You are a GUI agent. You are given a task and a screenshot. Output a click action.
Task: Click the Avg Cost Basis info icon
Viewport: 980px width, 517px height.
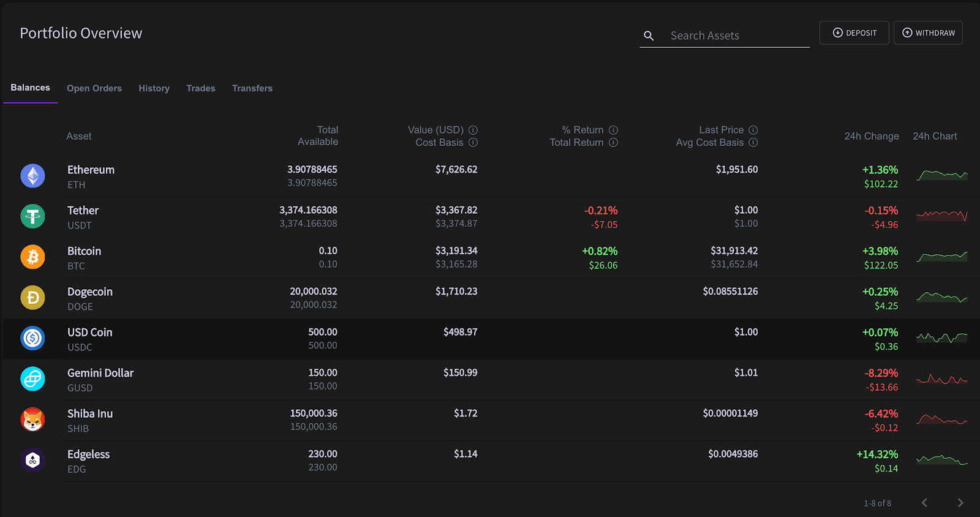coord(753,142)
